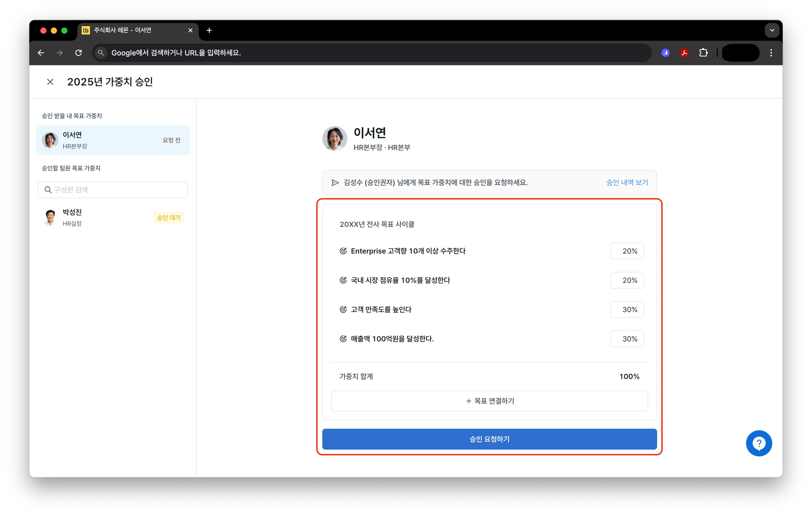Open the browser extensions puzzle icon
This screenshot has width=812, height=516.
pos(703,53)
